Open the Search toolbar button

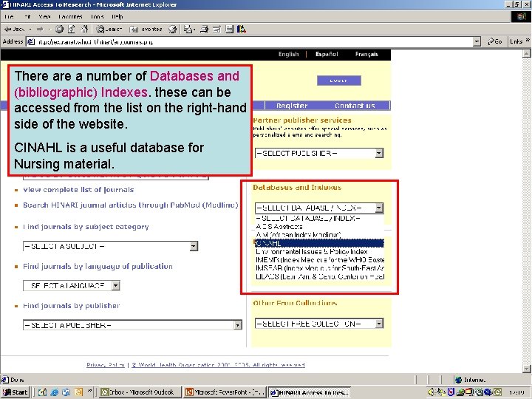coord(109,30)
